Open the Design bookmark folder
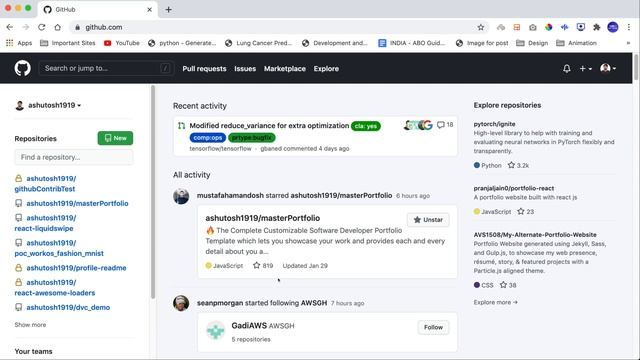640x360 pixels. (532, 43)
